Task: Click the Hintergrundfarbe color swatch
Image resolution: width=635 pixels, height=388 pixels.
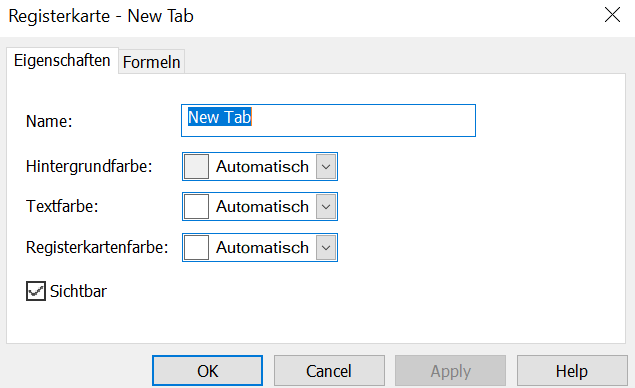Action: point(196,166)
